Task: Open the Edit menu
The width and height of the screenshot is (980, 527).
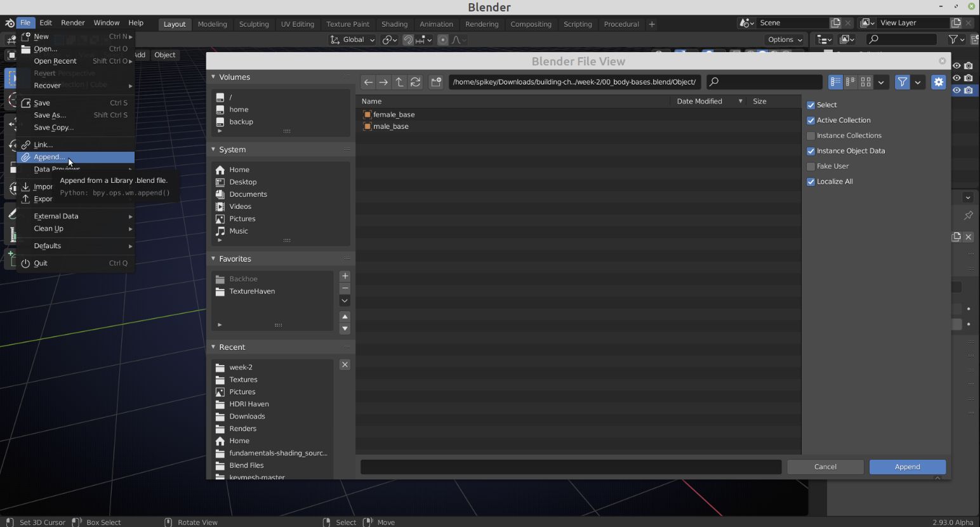Action: (x=46, y=23)
